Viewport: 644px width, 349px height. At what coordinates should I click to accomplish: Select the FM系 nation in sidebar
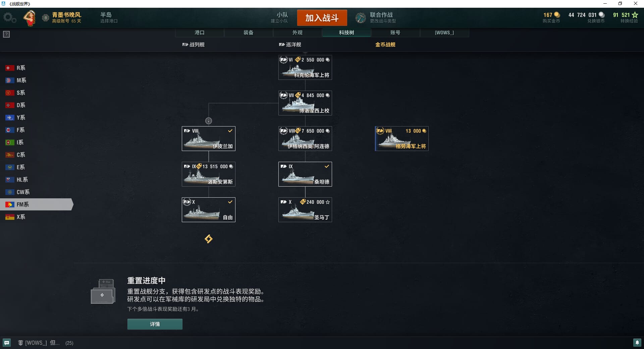tap(36, 204)
